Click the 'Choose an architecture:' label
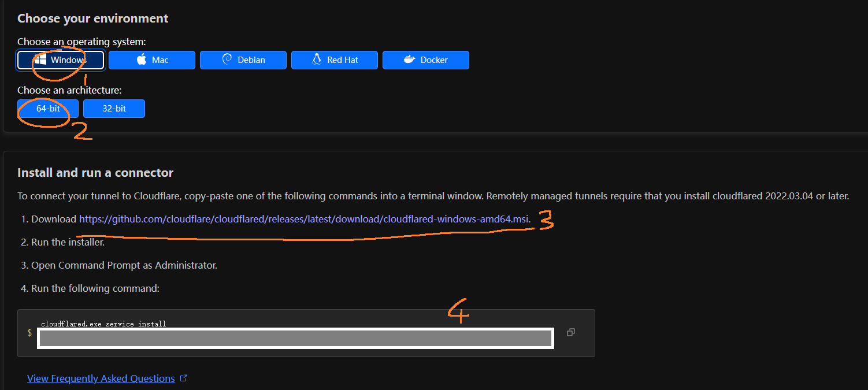 tap(69, 90)
